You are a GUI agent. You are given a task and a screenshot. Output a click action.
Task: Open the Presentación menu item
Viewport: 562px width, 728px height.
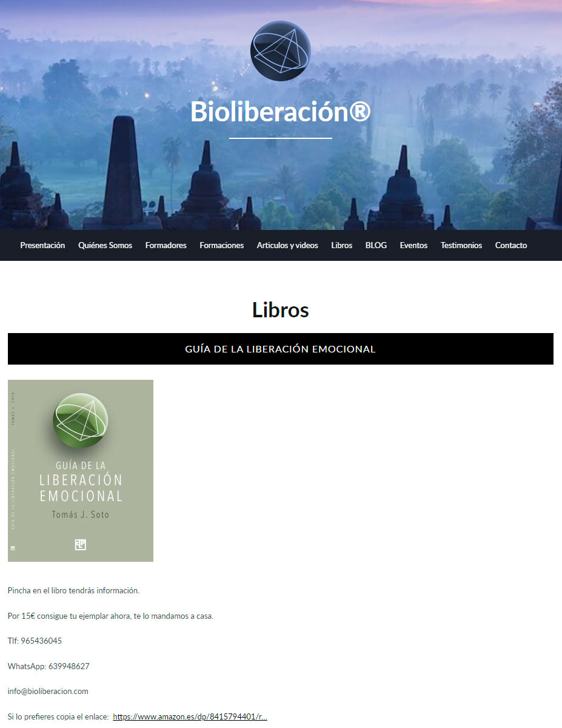coord(42,245)
